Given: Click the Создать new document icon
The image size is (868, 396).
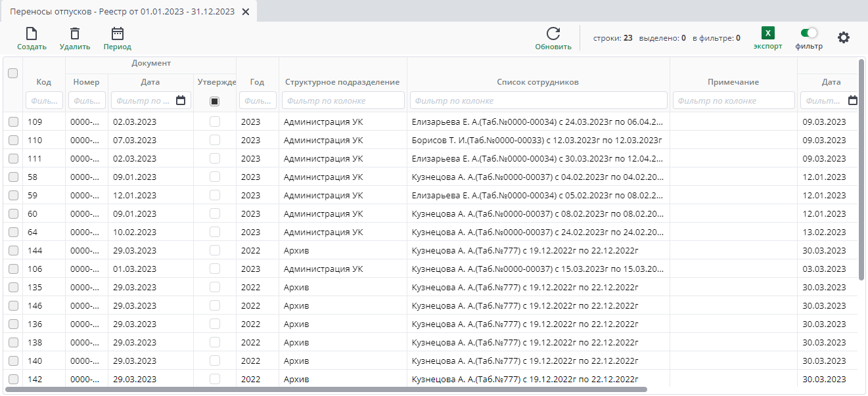Looking at the screenshot, I should click(x=31, y=33).
